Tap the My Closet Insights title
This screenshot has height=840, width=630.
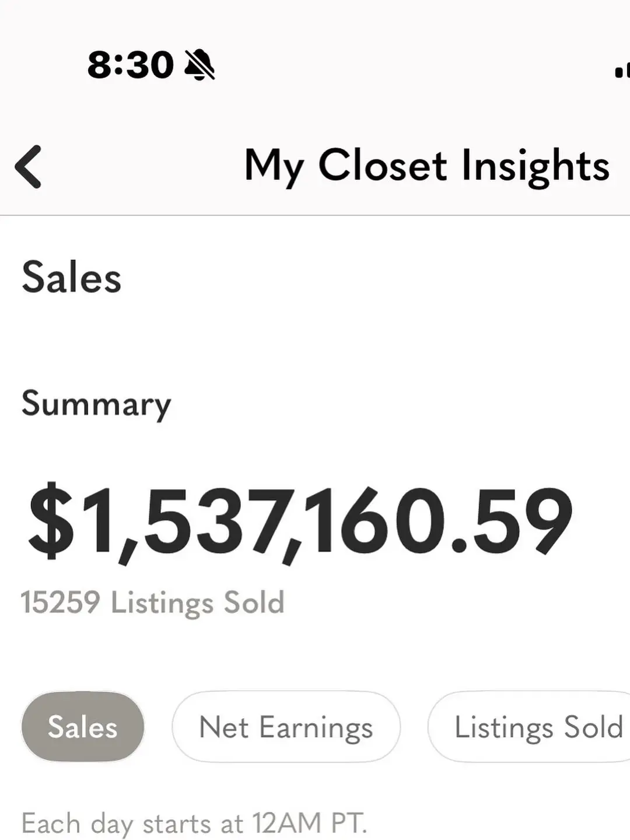click(427, 166)
